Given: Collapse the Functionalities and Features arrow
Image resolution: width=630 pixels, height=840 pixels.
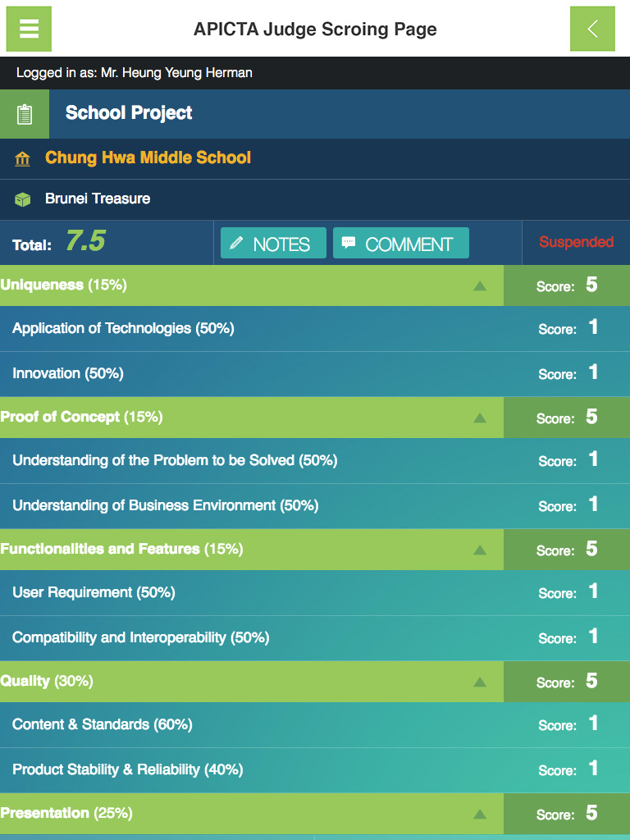Looking at the screenshot, I should click(480, 550).
